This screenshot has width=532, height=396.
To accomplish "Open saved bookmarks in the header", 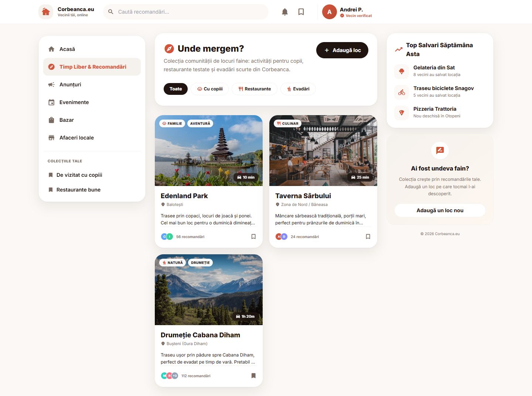I will [301, 12].
